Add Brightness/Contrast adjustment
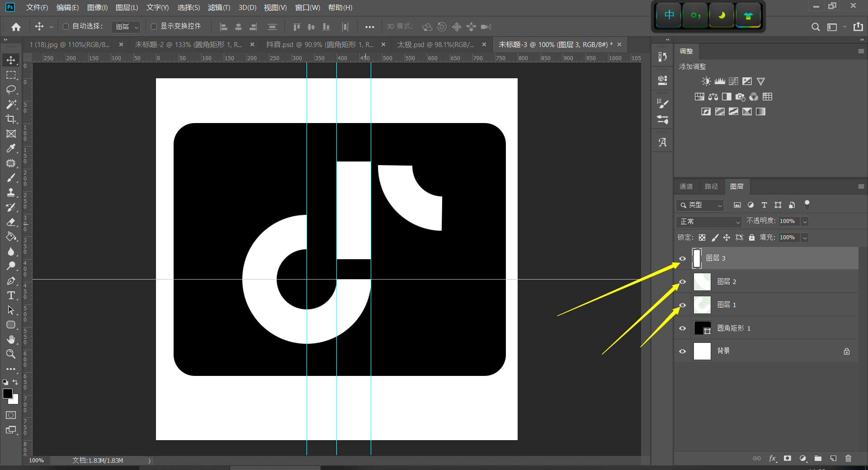 706,81
